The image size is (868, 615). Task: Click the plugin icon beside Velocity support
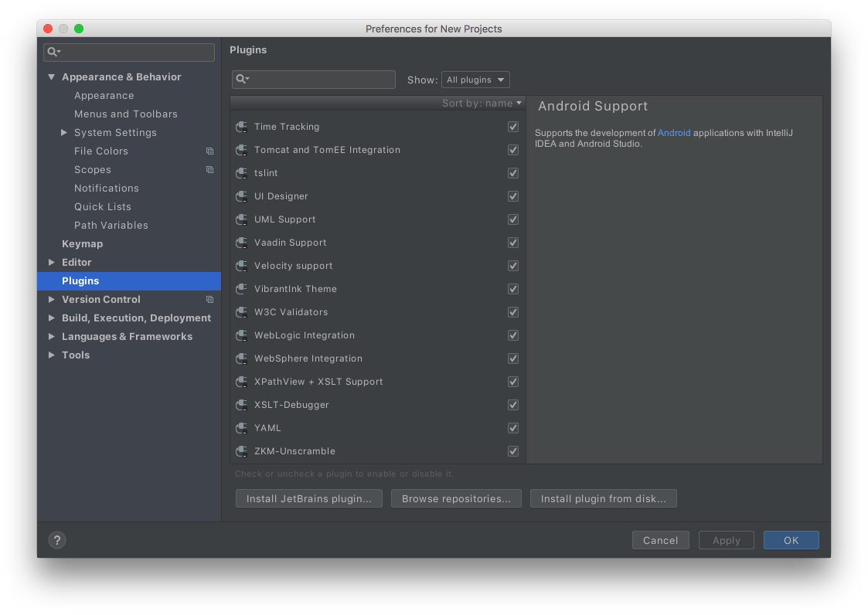241,267
